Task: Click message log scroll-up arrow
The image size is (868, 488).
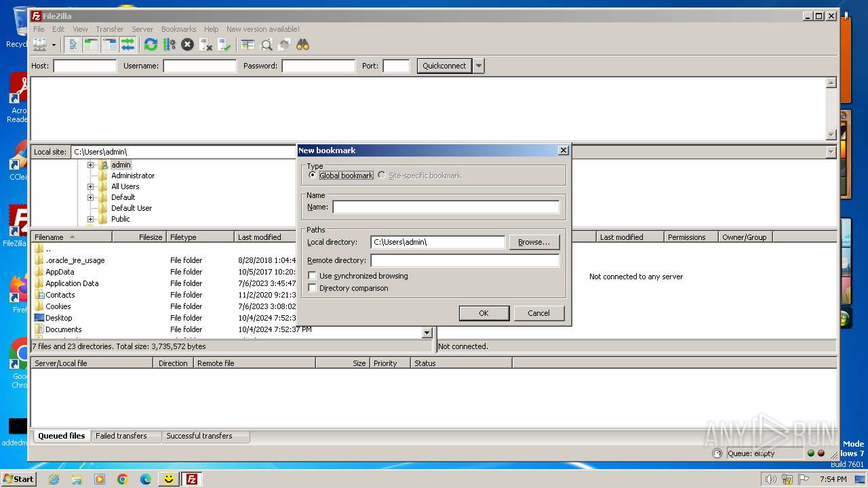Action: tap(831, 83)
